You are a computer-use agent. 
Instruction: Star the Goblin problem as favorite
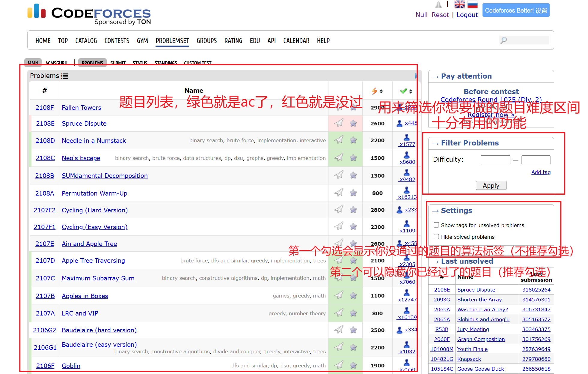(353, 366)
